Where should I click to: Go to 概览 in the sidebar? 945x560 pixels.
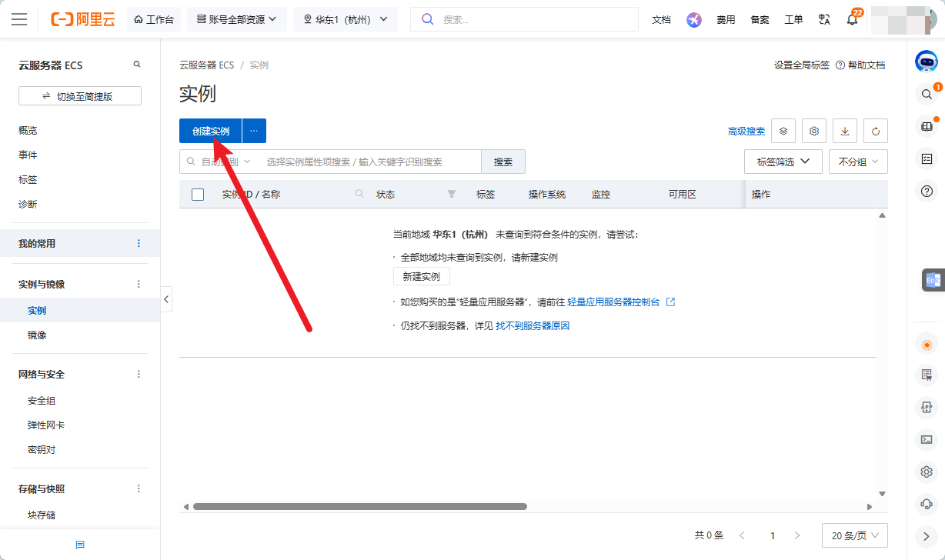tap(28, 130)
